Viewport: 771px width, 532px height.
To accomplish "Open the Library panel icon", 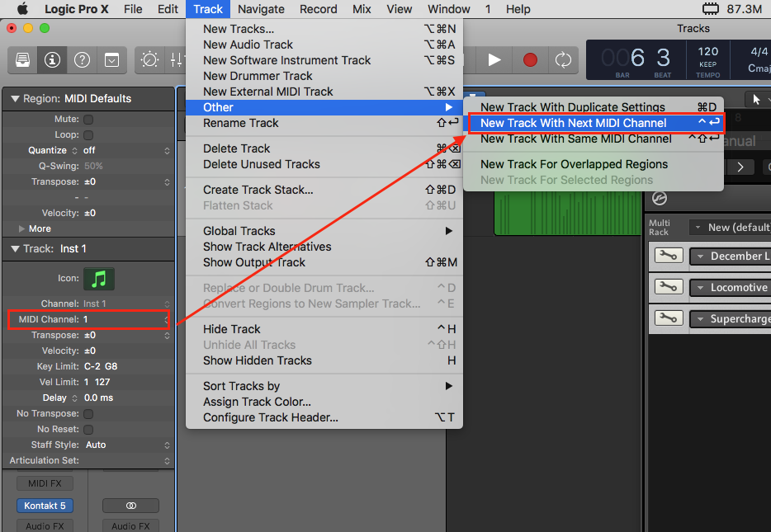I will pos(24,60).
